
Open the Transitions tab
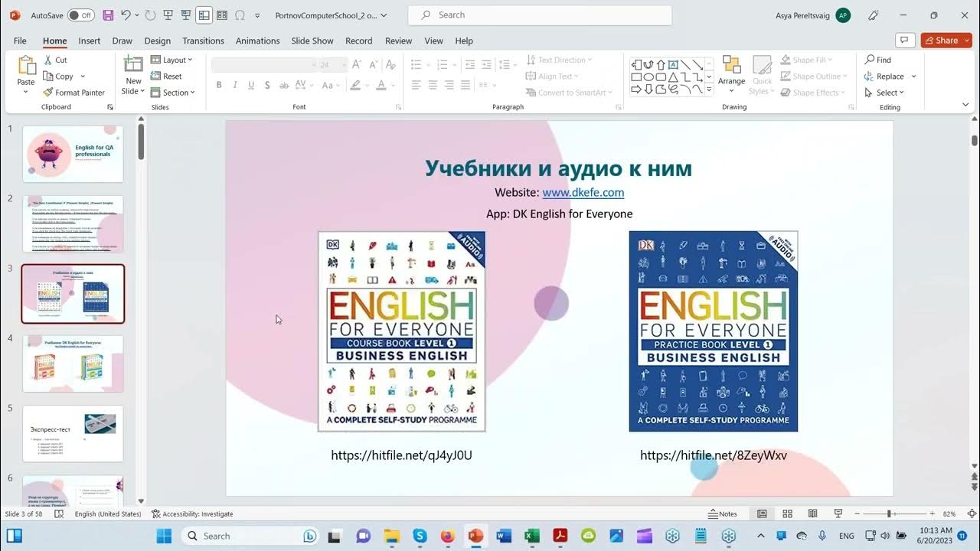pos(203,41)
